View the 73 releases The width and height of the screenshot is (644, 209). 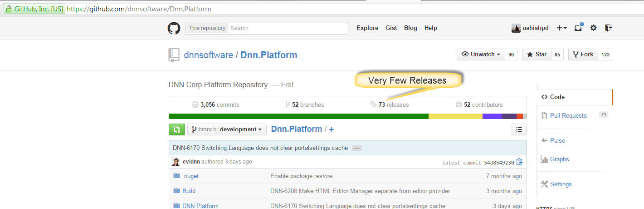(x=390, y=104)
